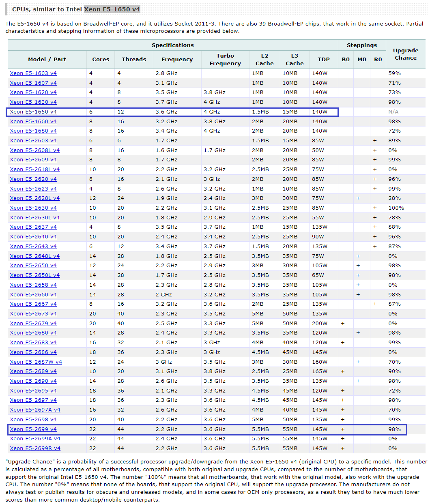Open the Xeon E5-2698 v4 link
Screen dimensions: 430x504
(x=33, y=420)
